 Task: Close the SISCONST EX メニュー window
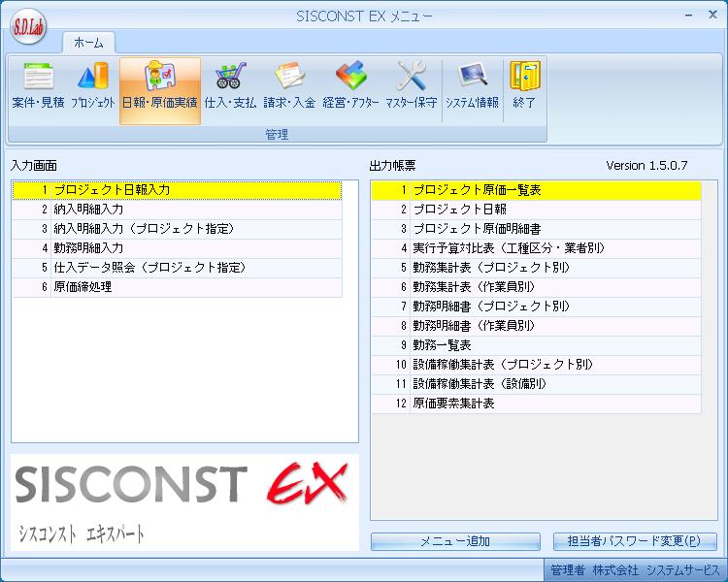click(x=712, y=15)
